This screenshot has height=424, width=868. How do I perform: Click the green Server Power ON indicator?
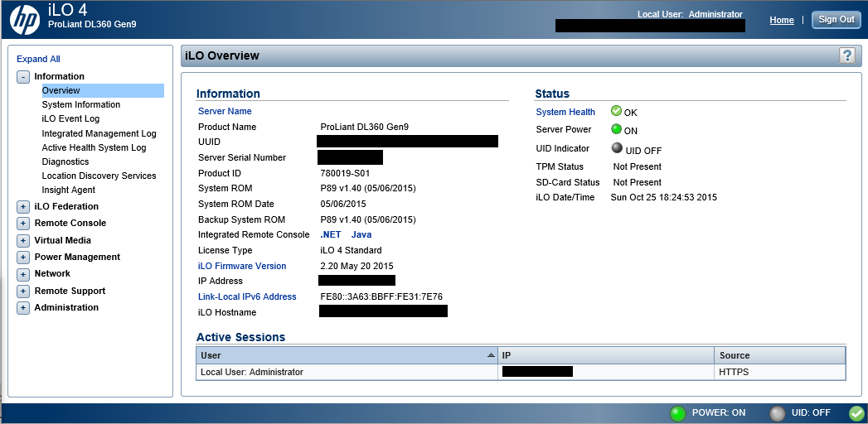coord(616,129)
